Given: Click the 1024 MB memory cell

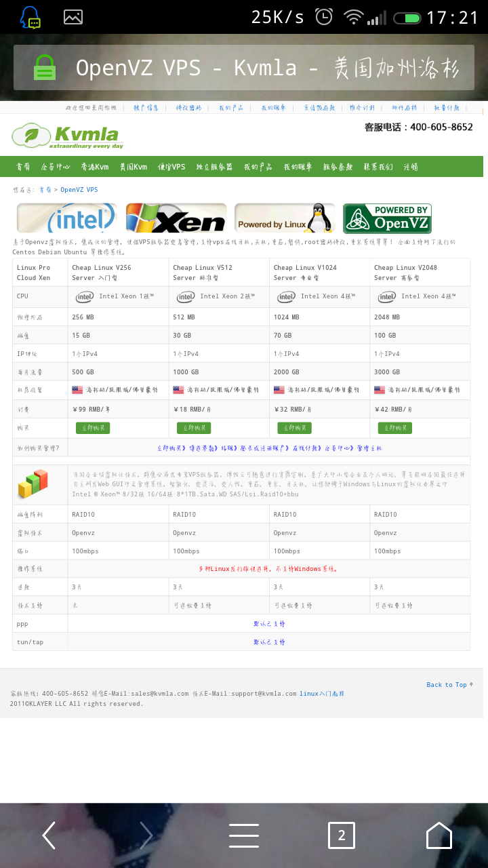Looking at the screenshot, I should (320, 317).
